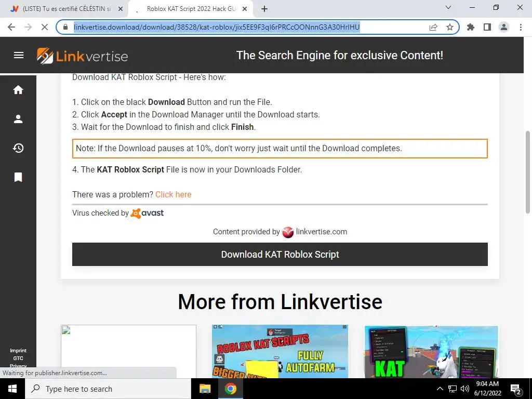Click the Chrome taskbar icon
The width and height of the screenshot is (532, 399).
click(x=230, y=389)
